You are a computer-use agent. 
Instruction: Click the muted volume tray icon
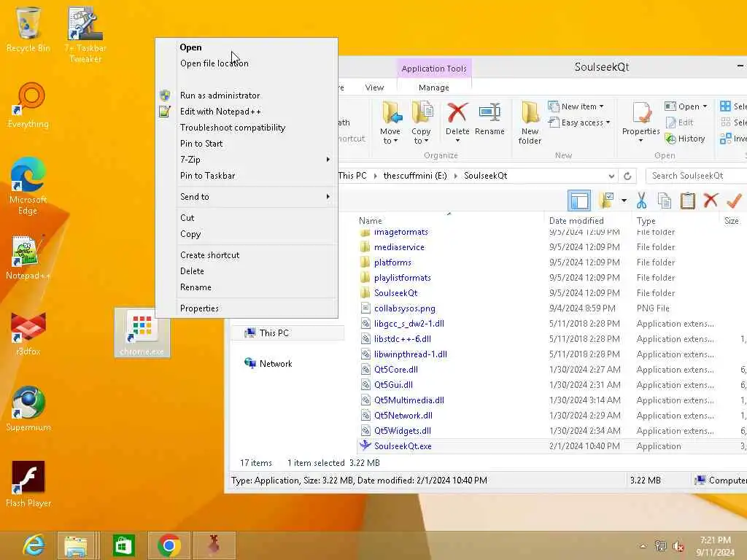(678, 546)
